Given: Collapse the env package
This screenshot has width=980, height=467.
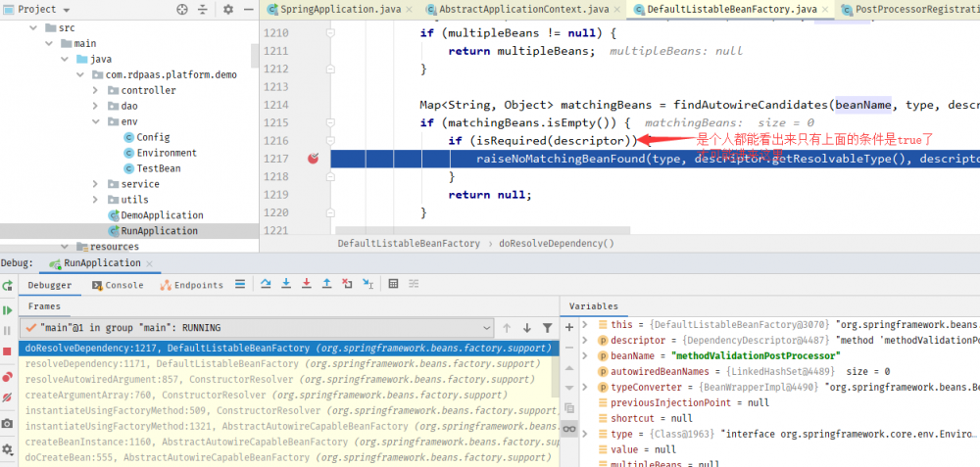Looking at the screenshot, I should pos(96,121).
